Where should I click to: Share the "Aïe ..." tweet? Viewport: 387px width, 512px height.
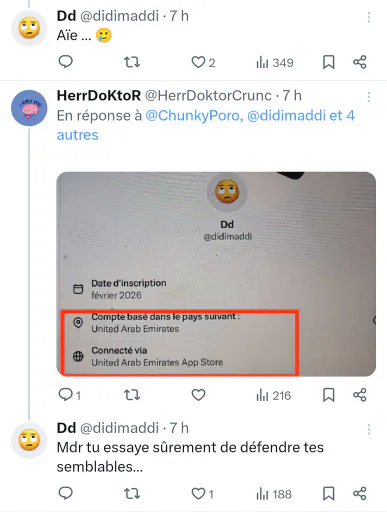click(x=360, y=62)
